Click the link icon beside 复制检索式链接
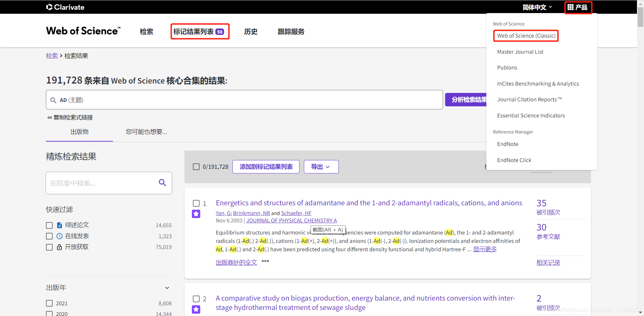 tap(50, 117)
